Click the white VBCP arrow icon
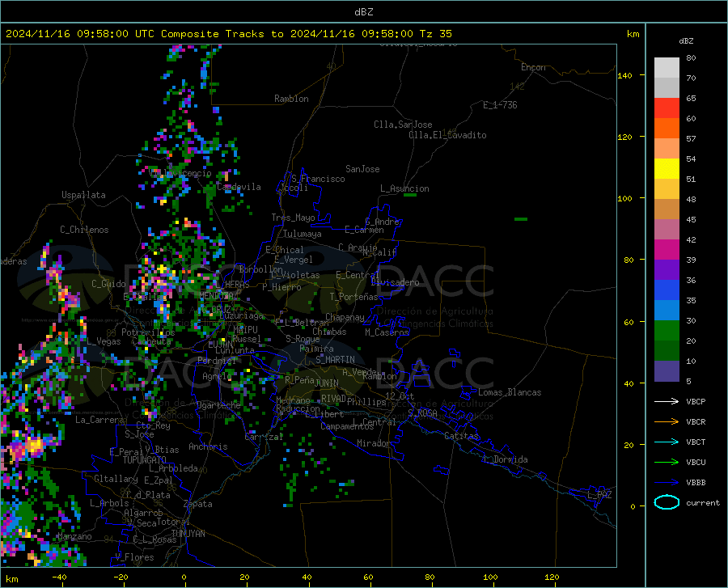728x588 pixels. click(667, 401)
